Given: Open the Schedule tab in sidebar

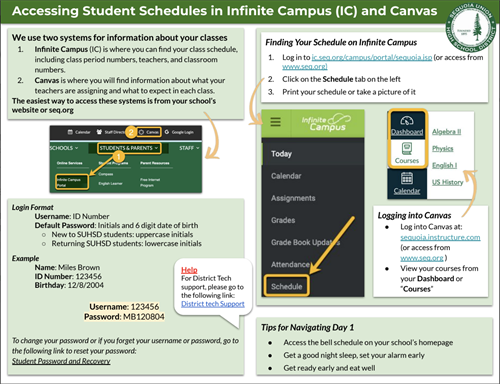Looking at the screenshot, I should 287,286.
